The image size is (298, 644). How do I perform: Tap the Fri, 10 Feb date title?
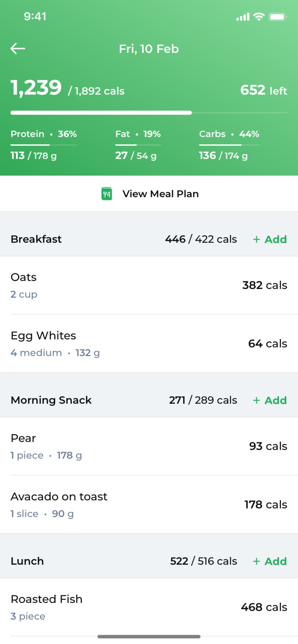pos(149,49)
